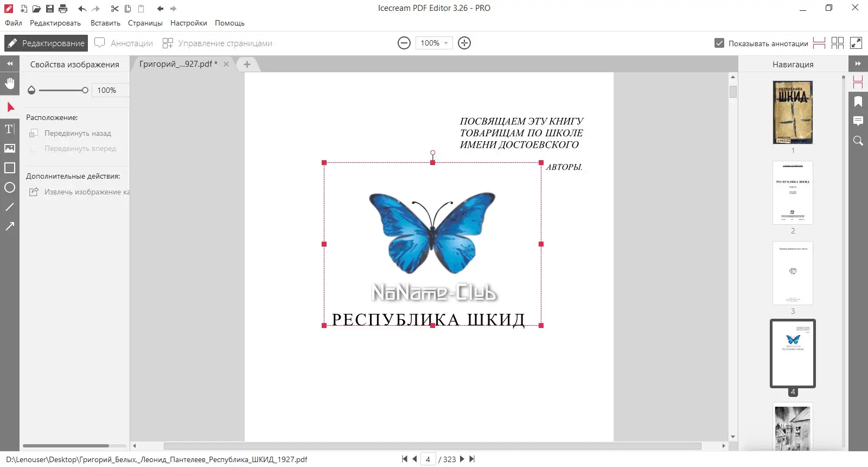Select the red arrow Select tool
Viewport: 868px width, 467px height.
point(10,107)
